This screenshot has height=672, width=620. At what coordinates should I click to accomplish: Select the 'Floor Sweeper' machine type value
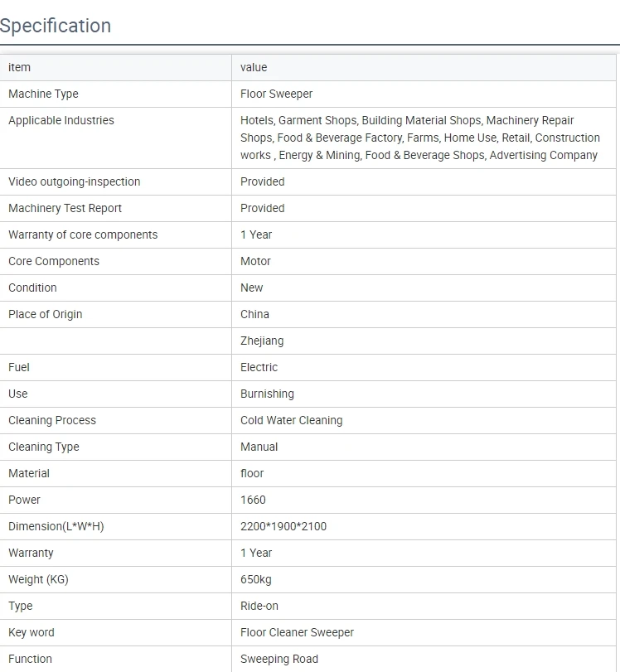pyautogui.click(x=276, y=94)
